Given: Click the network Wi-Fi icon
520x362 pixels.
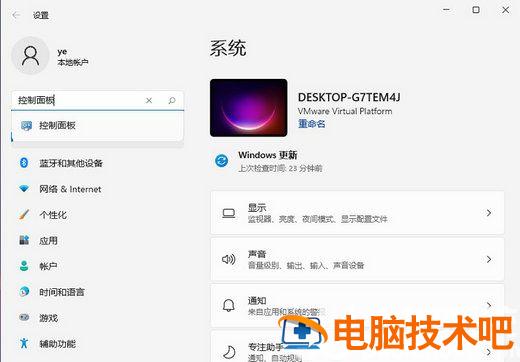Looking at the screenshot, I should [24, 189].
